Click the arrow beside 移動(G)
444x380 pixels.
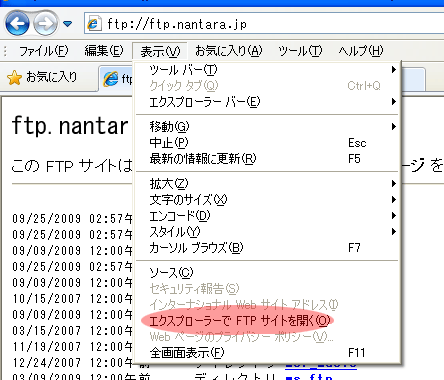[394, 126]
